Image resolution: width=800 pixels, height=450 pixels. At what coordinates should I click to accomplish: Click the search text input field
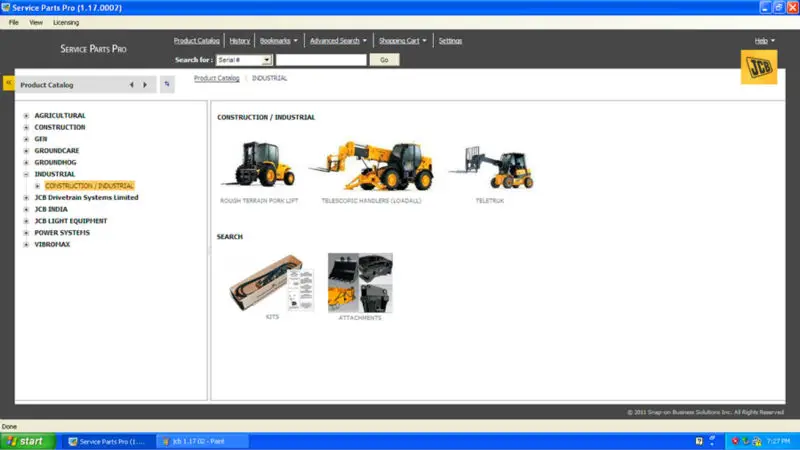click(321, 60)
